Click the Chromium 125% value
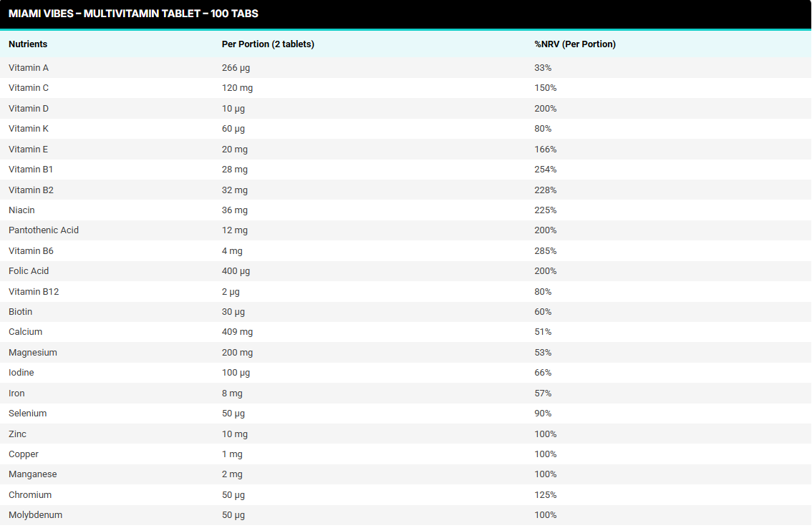The width and height of the screenshot is (812, 528). coord(545,495)
